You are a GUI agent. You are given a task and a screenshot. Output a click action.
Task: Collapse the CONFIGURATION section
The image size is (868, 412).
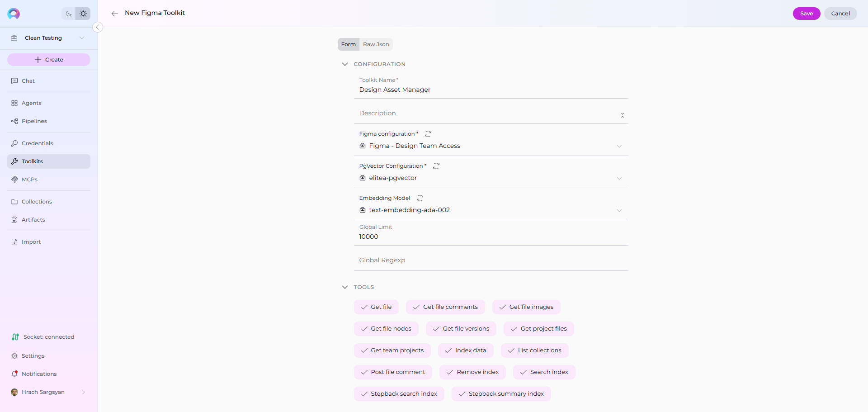[x=345, y=64]
